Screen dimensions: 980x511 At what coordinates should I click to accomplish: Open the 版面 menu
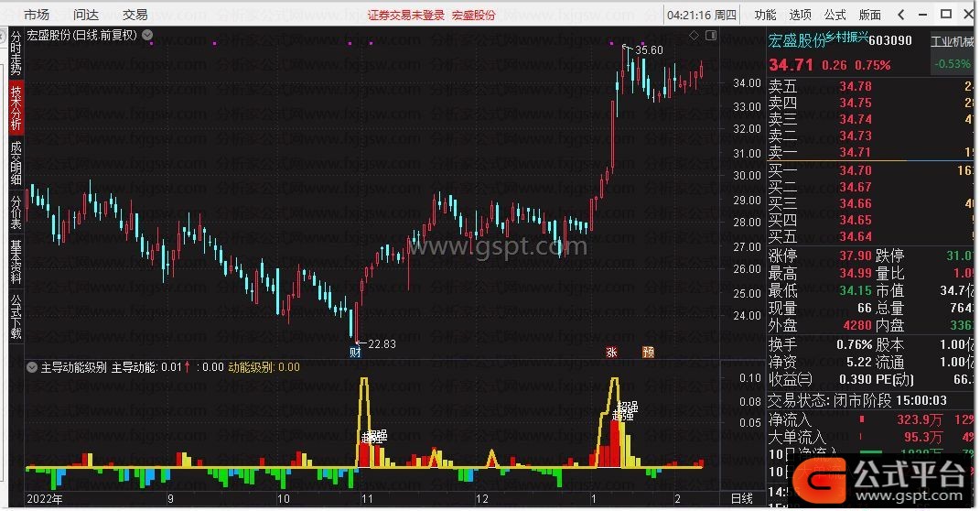pos(870,15)
